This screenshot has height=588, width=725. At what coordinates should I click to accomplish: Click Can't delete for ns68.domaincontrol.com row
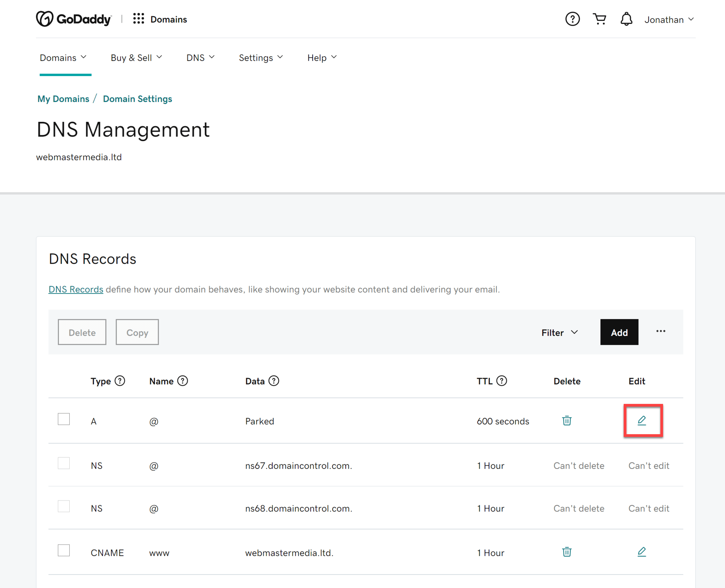click(579, 508)
